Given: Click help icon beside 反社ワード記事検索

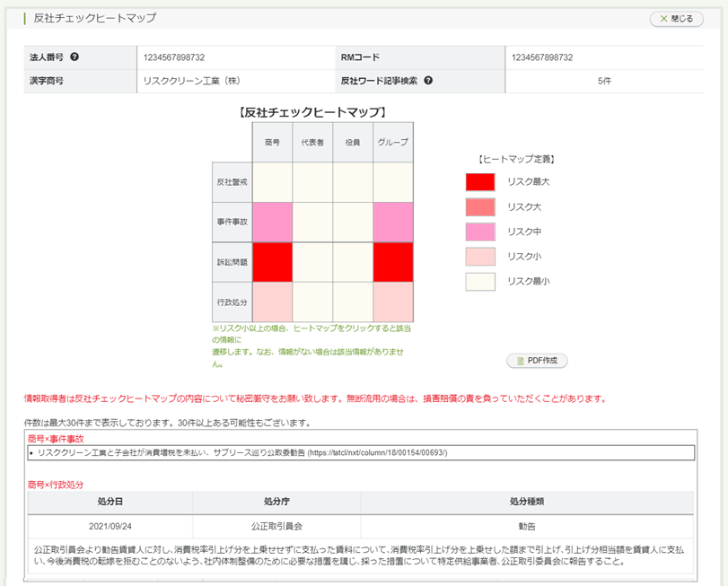Looking at the screenshot, I should click(428, 80).
